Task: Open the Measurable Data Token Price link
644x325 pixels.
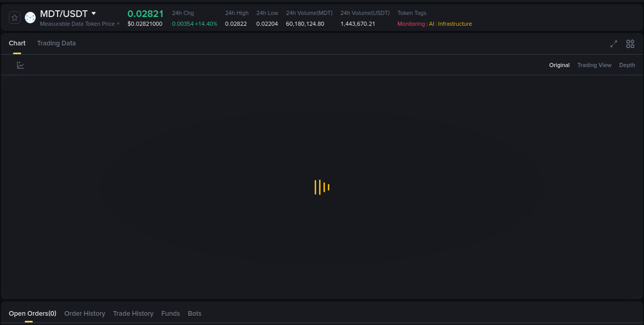Action: pyautogui.click(x=78, y=23)
